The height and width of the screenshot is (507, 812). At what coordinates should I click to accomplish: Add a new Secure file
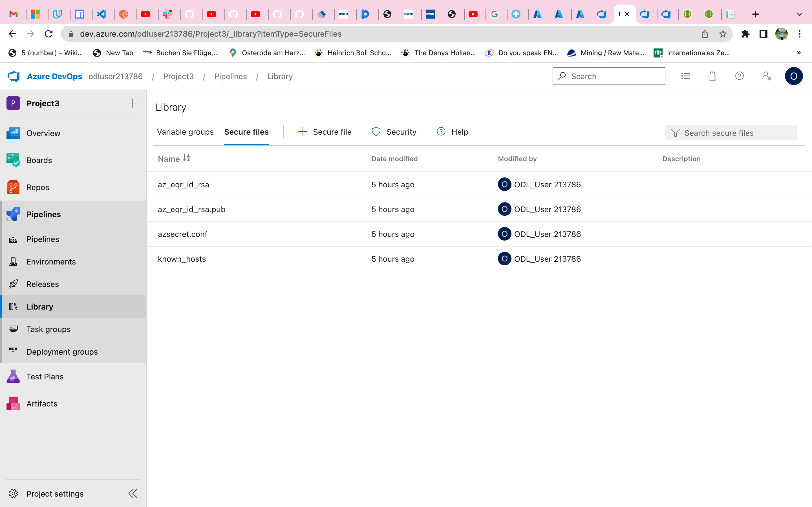point(325,132)
